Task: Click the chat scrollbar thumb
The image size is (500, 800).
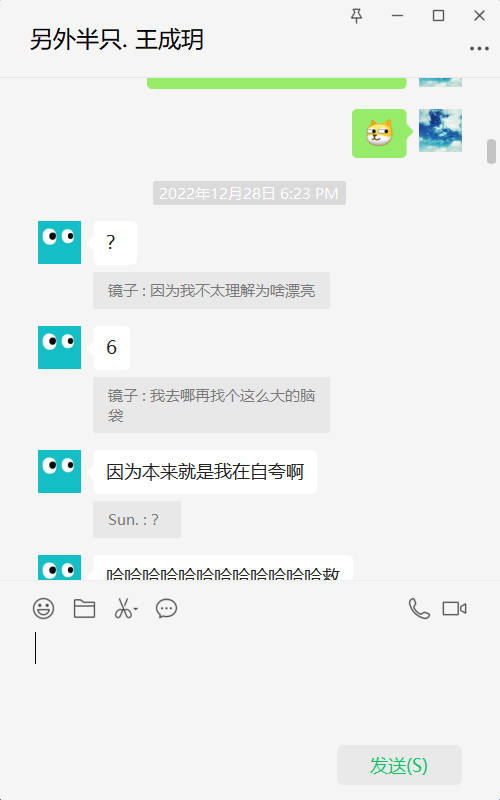Action: tap(491, 152)
